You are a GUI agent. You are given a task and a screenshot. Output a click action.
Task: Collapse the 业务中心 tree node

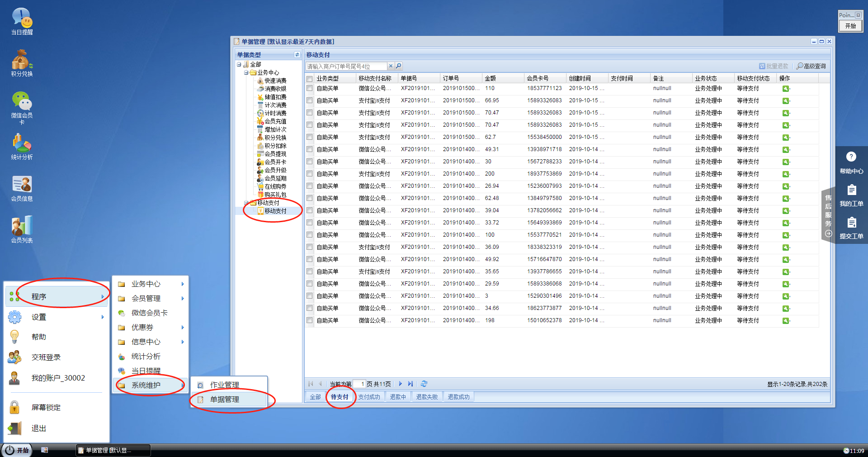coord(246,72)
